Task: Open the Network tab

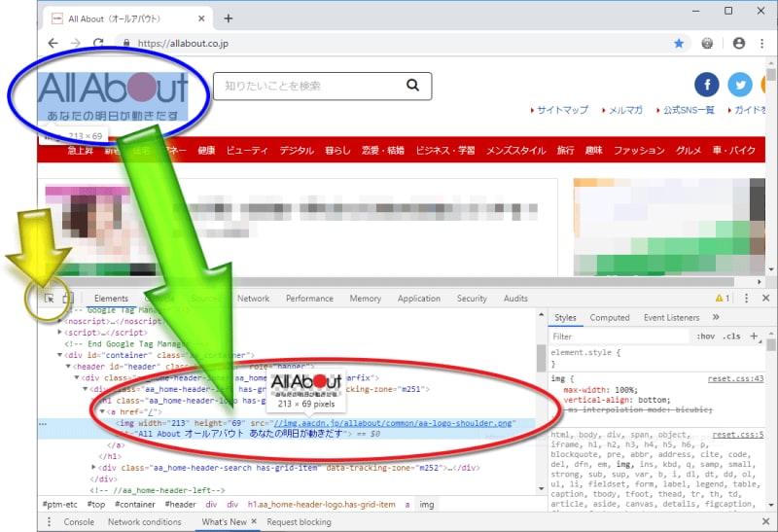Action: point(253,299)
